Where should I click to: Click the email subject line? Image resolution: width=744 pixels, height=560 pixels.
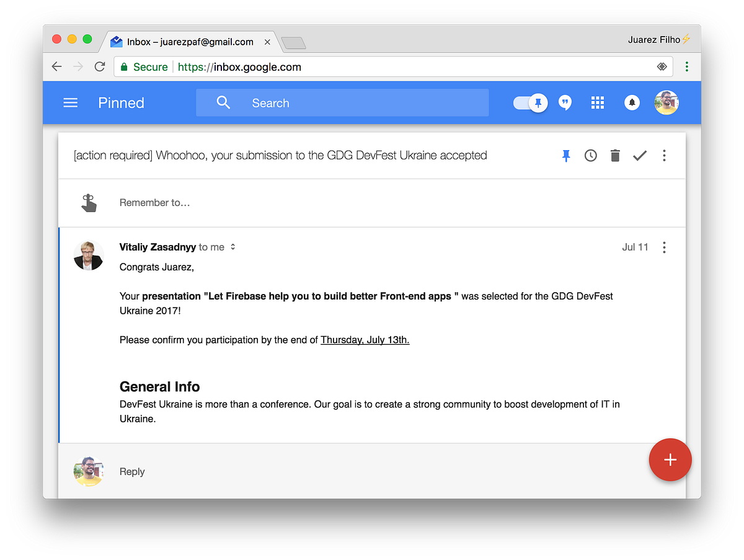(280, 156)
